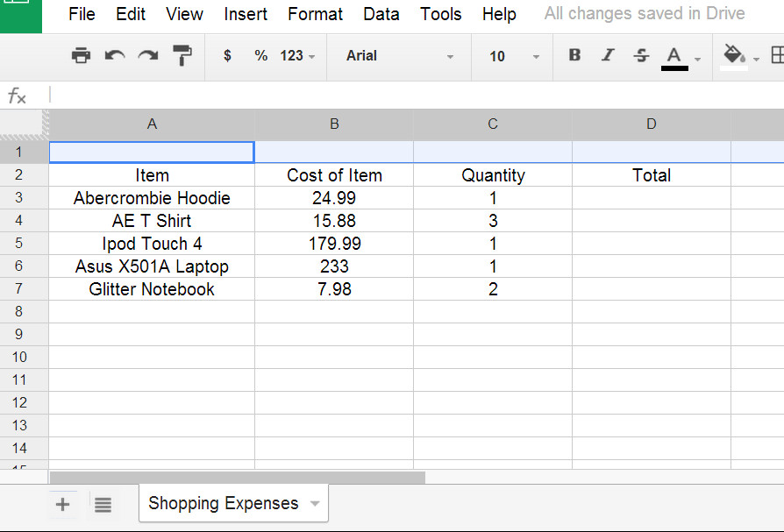Screen dimensions: 784x532
Task: Click the 'Cost of Item' cell
Action: pos(334,174)
